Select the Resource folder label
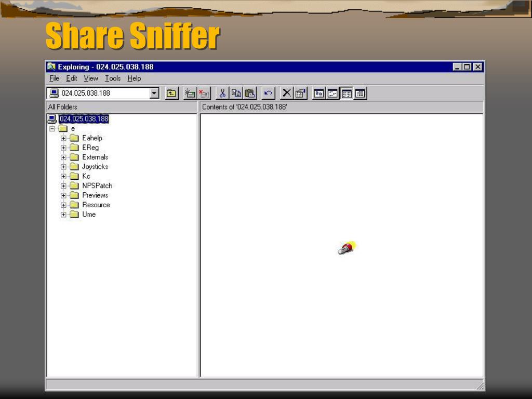The width and height of the screenshot is (532, 399). point(96,205)
